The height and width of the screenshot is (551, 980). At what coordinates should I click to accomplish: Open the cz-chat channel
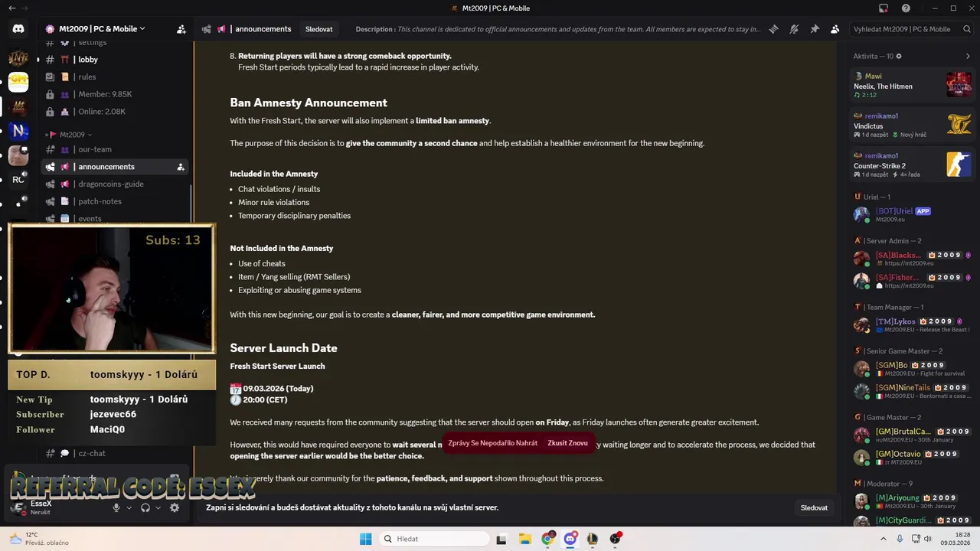coord(115,453)
